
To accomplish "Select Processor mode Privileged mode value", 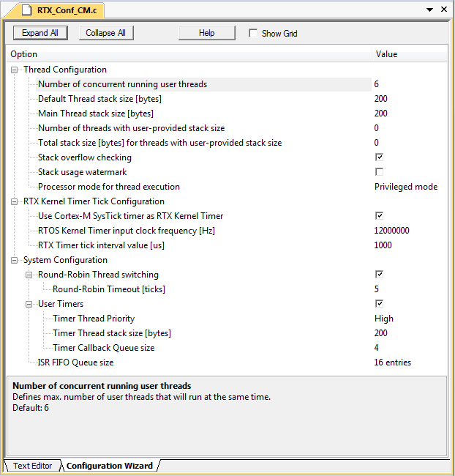I will pos(406,187).
